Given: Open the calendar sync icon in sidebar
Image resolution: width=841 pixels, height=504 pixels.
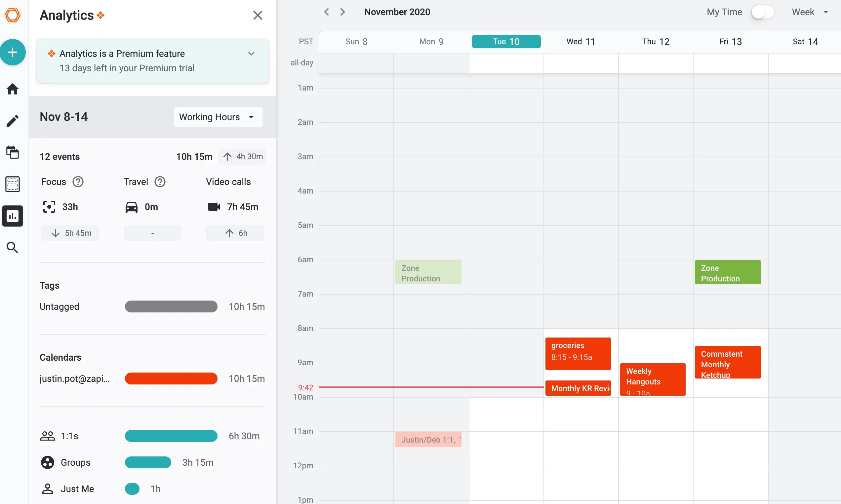Looking at the screenshot, I should [x=13, y=152].
